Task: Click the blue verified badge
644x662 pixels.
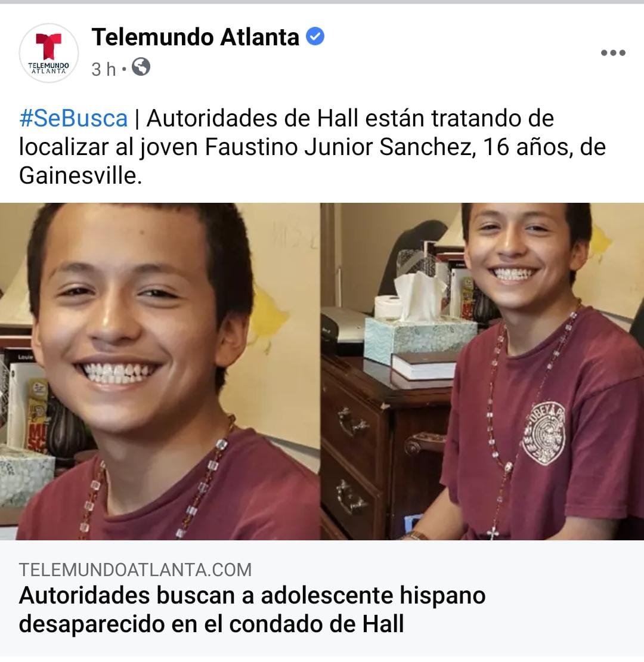Action: [315, 36]
